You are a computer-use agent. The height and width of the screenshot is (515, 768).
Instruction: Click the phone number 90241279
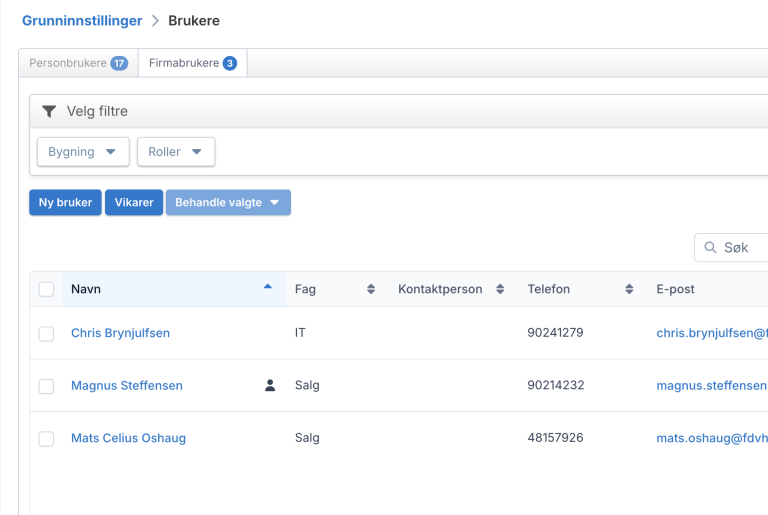[555, 333]
